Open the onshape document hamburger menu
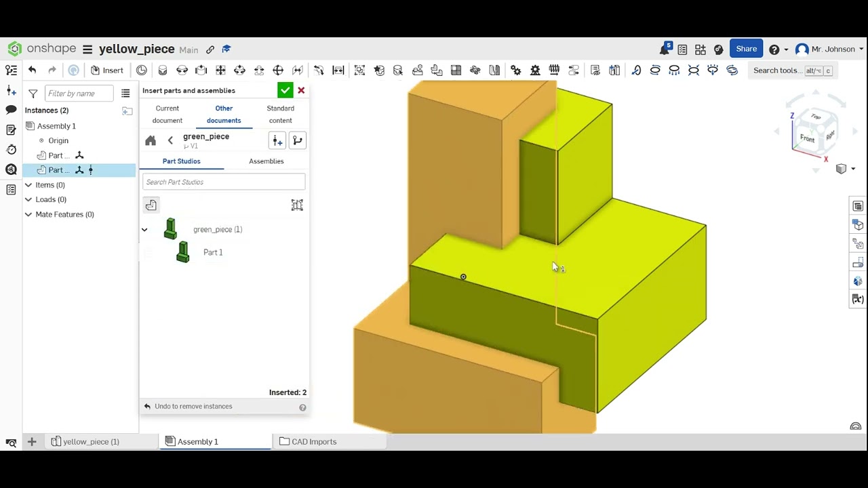 pyautogui.click(x=87, y=49)
